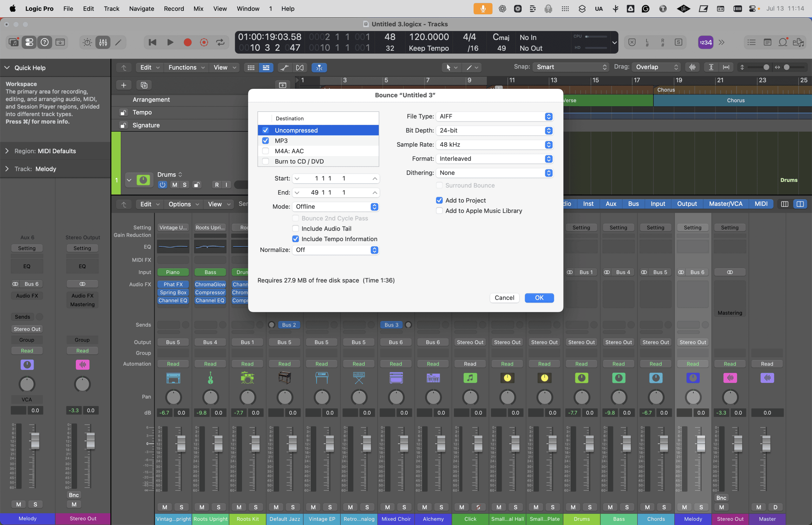Add a new track with plus button
The image size is (812, 525).
click(124, 85)
